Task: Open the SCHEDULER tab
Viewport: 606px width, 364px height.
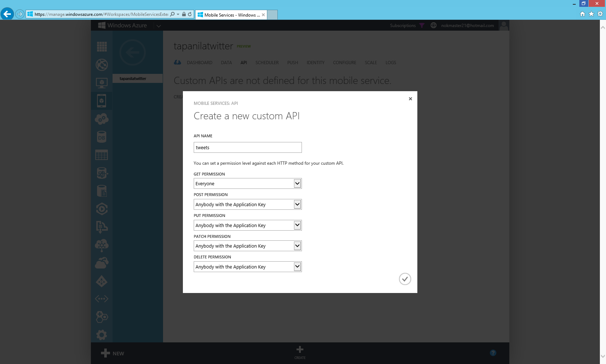Action: click(267, 63)
